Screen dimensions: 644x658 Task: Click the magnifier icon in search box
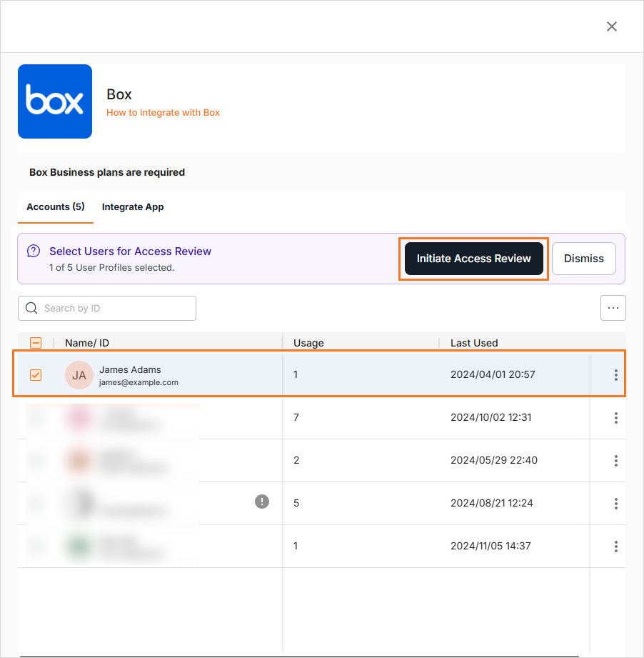coord(31,308)
